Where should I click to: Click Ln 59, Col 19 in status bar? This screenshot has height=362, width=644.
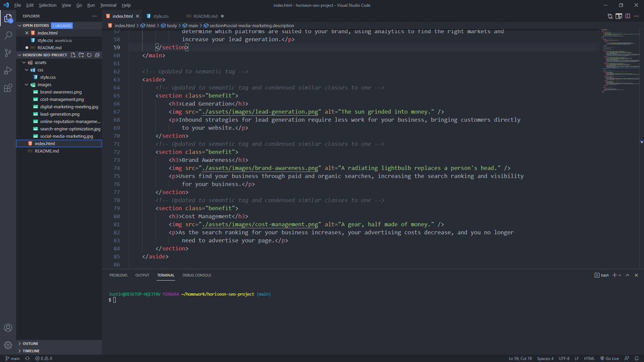coord(520,358)
